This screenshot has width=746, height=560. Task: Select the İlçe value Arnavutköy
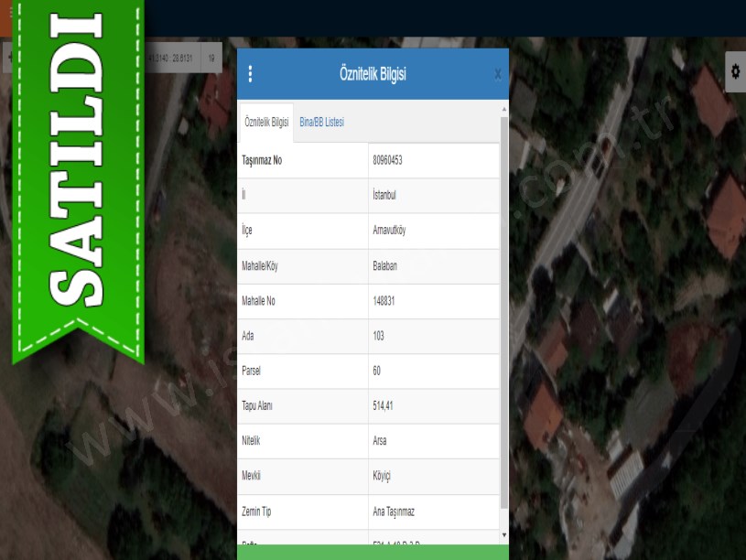pyautogui.click(x=389, y=231)
